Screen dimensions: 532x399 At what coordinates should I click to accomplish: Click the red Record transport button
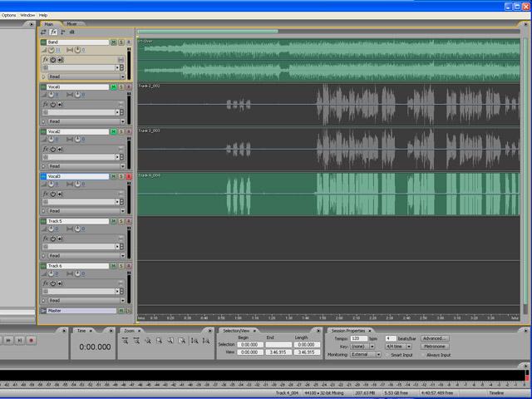[x=32, y=340]
